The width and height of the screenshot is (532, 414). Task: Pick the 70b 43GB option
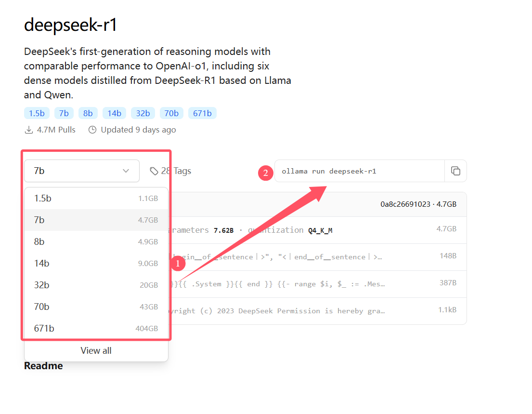[96, 307]
